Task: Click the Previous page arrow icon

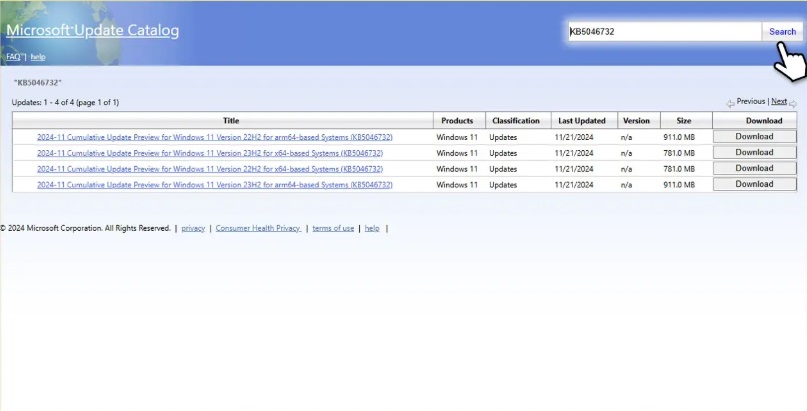Action: [730, 103]
